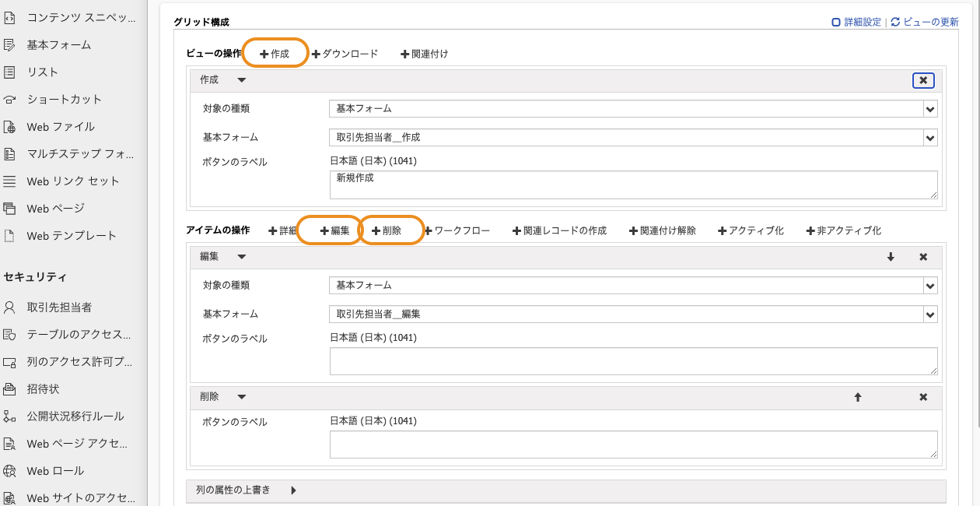This screenshot has width=980, height=506.
Task: Expand the 列の属性の上書き section
Action: pos(293,490)
